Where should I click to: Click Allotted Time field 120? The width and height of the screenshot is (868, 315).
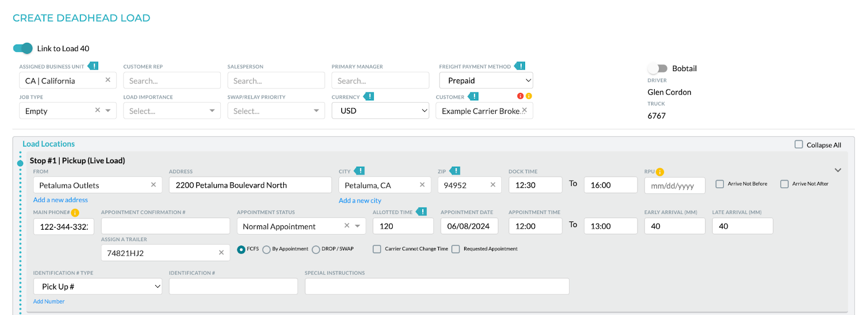click(403, 226)
